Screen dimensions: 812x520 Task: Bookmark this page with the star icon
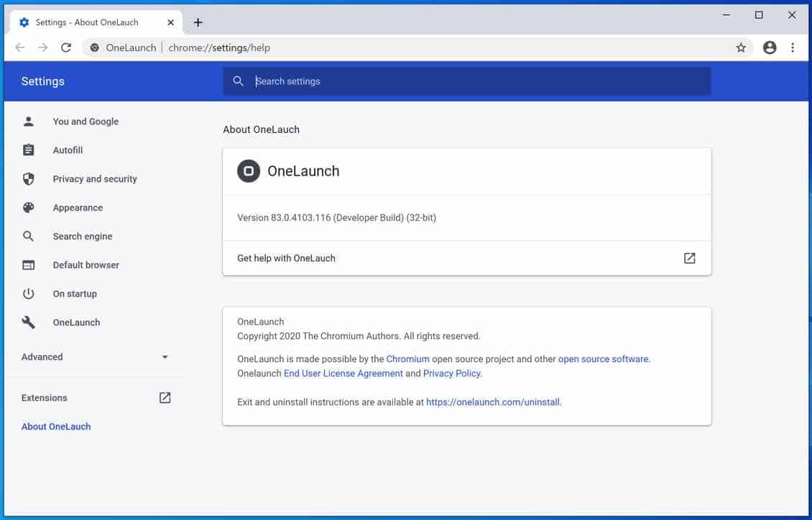741,47
